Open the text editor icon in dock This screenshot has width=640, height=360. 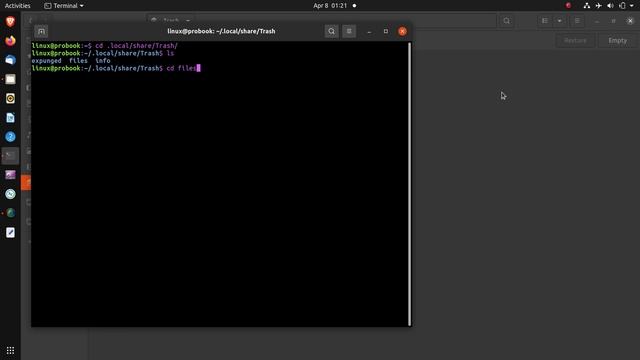(x=10, y=233)
